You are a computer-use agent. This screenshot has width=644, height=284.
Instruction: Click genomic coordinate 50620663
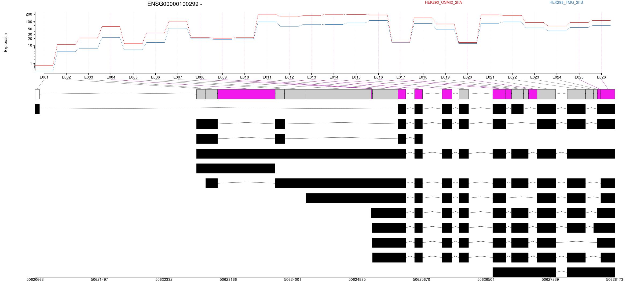coord(35,279)
